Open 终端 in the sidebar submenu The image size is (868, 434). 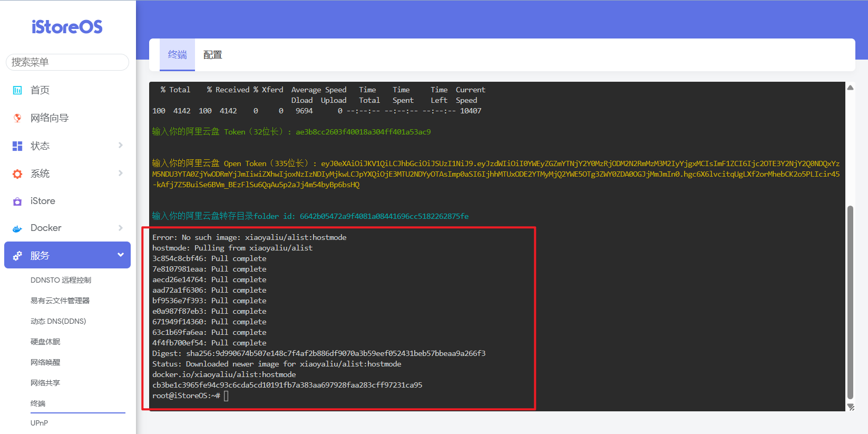38,403
